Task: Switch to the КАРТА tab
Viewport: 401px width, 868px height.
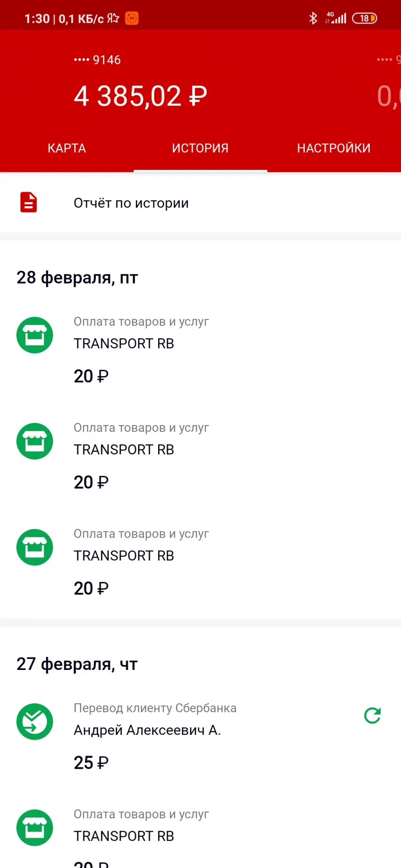Action: [x=67, y=148]
